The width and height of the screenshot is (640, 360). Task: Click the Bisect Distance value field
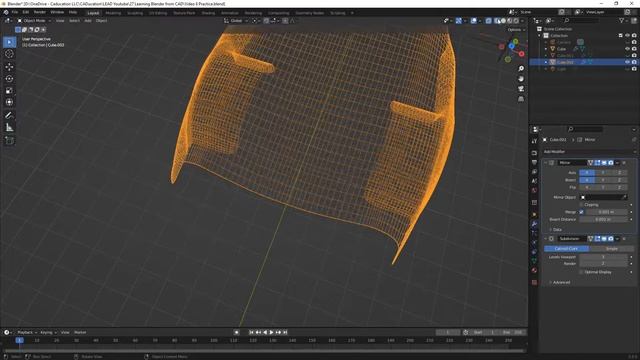click(x=603, y=219)
